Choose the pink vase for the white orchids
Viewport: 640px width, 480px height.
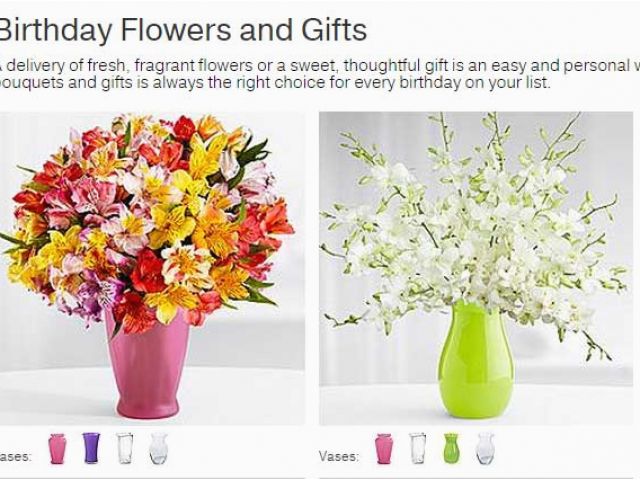[384, 448]
